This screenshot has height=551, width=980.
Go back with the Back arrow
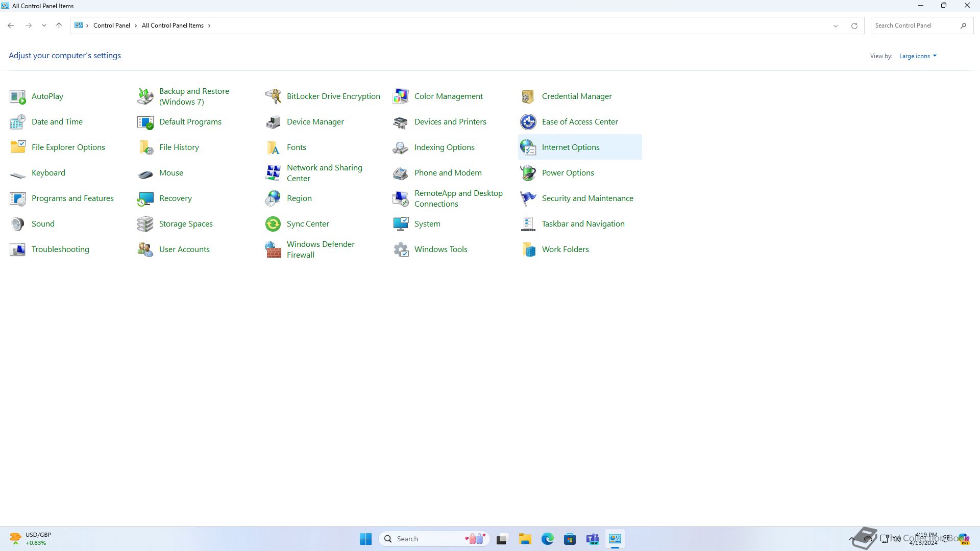[x=11, y=26]
